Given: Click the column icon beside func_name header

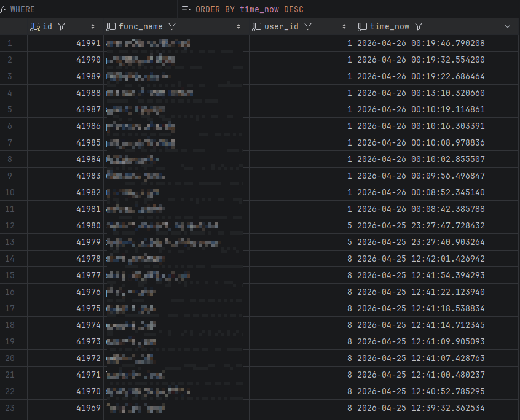Looking at the screenshot, I should click(111, 26).
